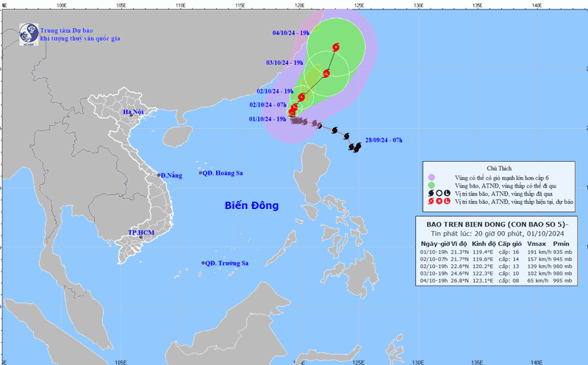The width and height of the screenshot is (588, 365).
Task: Click the black past-position marker at 28/09/24 - 07h
Action: pyautogui.click(x=355, y=147)
